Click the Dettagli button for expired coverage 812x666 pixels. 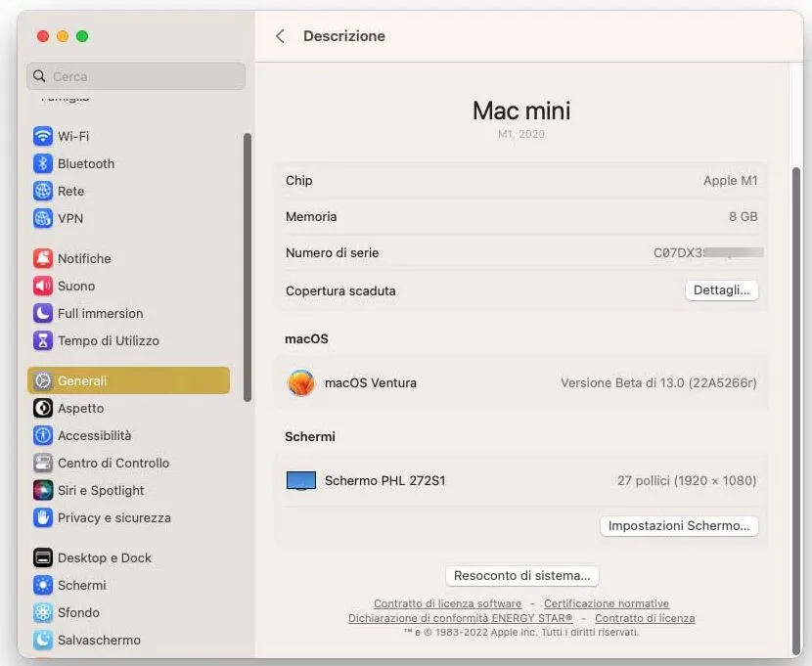721,289
